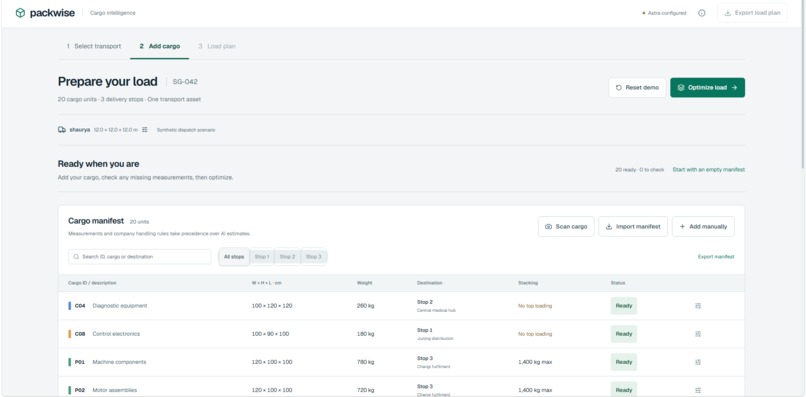Open edit options icon for P01 row
806x397 pixels.
(698, 362)
